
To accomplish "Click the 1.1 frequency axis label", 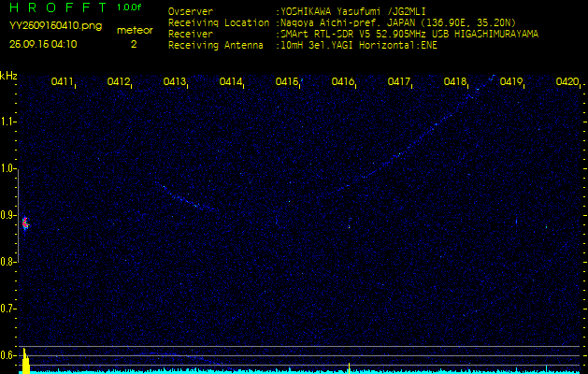I will pos(8,122).
